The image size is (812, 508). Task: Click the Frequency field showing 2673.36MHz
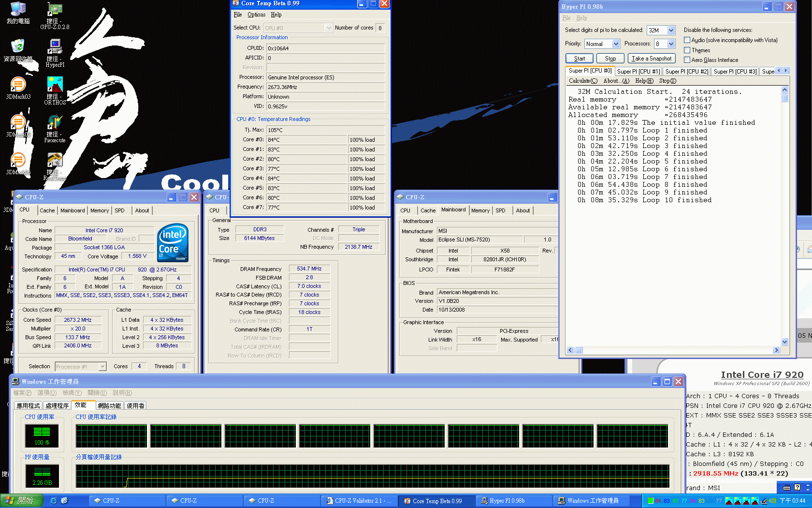click(326, 87)
